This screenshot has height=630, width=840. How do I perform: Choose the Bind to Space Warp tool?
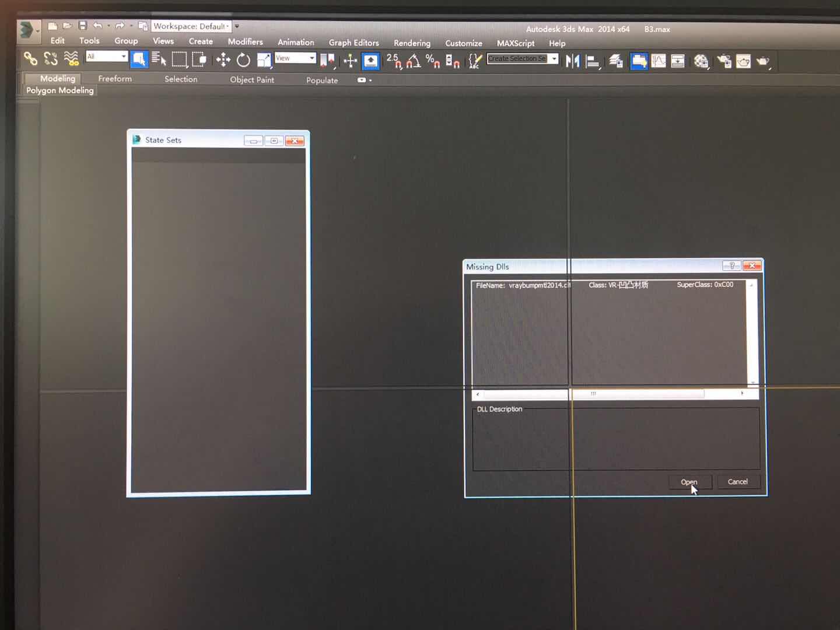tap(71, 58)
